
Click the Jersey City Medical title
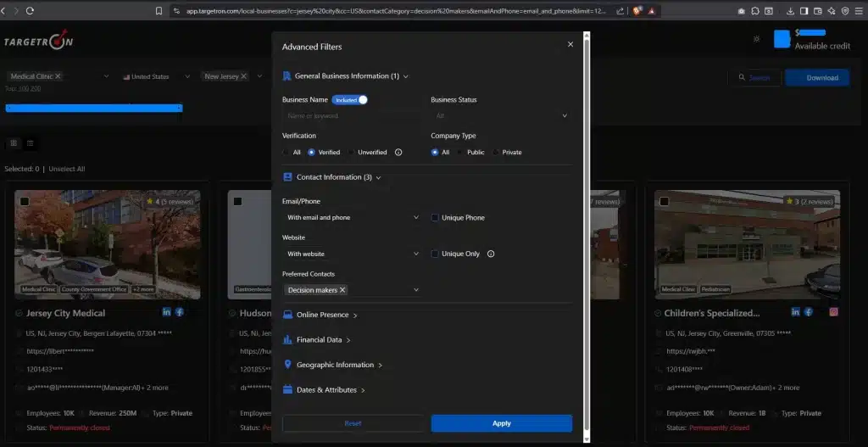click(65, 313)
